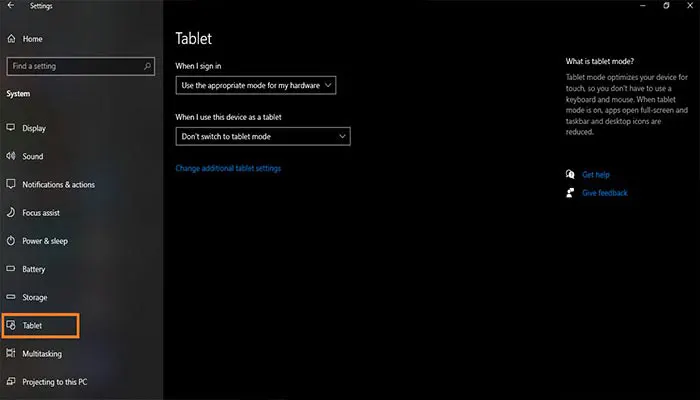Click the Get help link

595,174
